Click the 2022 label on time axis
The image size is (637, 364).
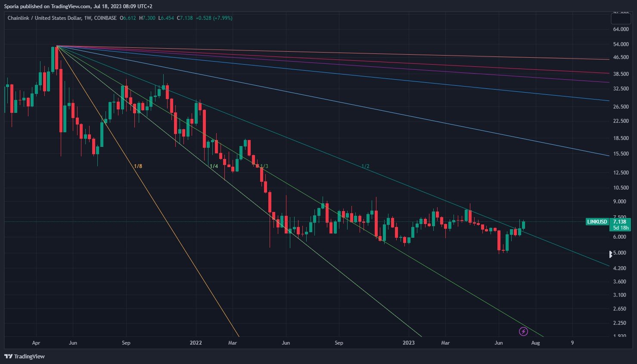196,343
